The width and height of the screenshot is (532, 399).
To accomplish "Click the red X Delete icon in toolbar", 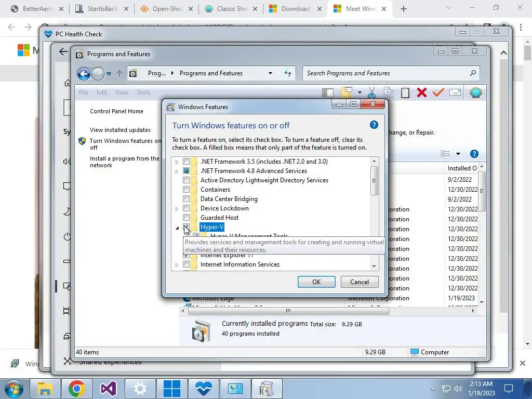I will pos(422,92).
